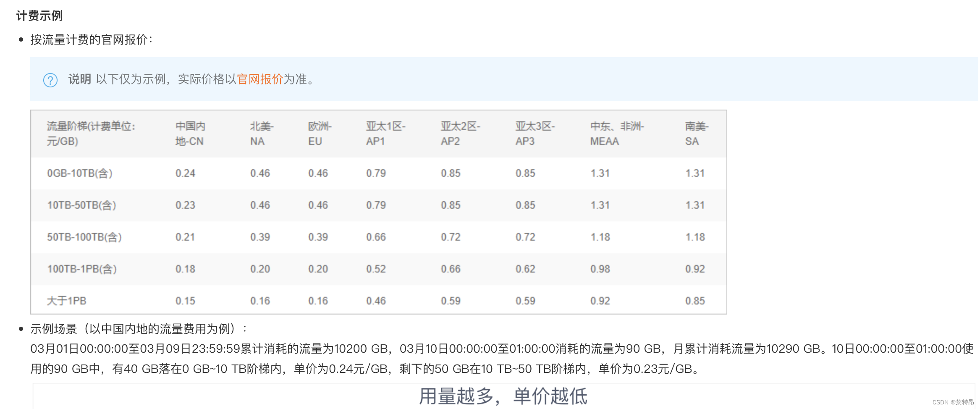Open the orange 官网报价 link
The image size is (980, 409).
[260, 79]
